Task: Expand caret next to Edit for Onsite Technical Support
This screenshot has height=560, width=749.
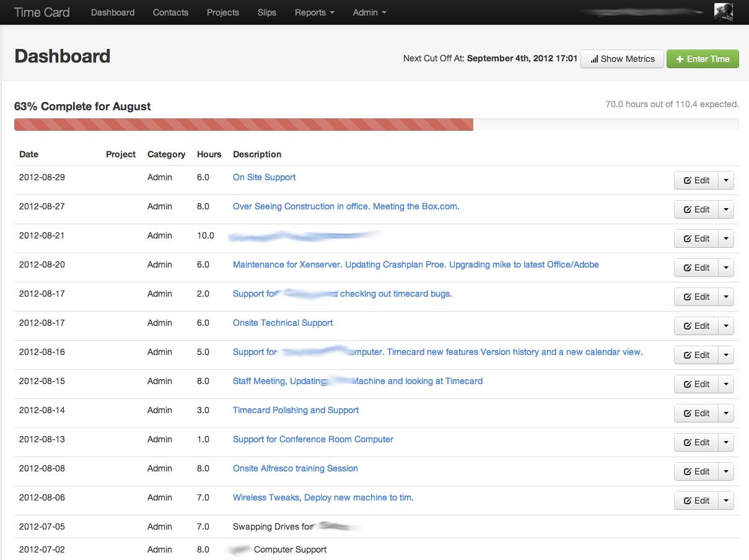Action: pos(726,326)
